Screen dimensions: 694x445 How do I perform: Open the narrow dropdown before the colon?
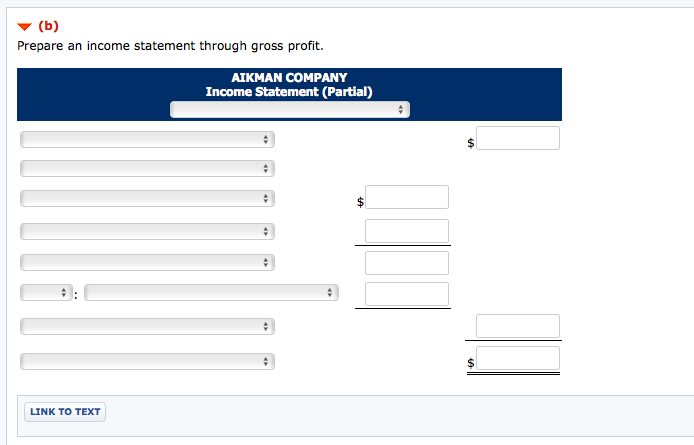pyautogui.click(x=46, y=294)
